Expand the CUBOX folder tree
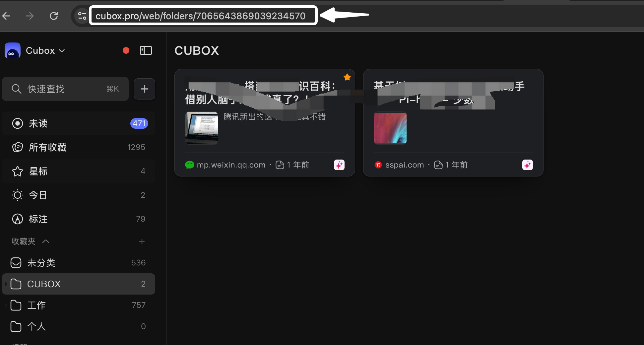The height and width of the screenshot is (345, 644). click(x=5, y=284)
